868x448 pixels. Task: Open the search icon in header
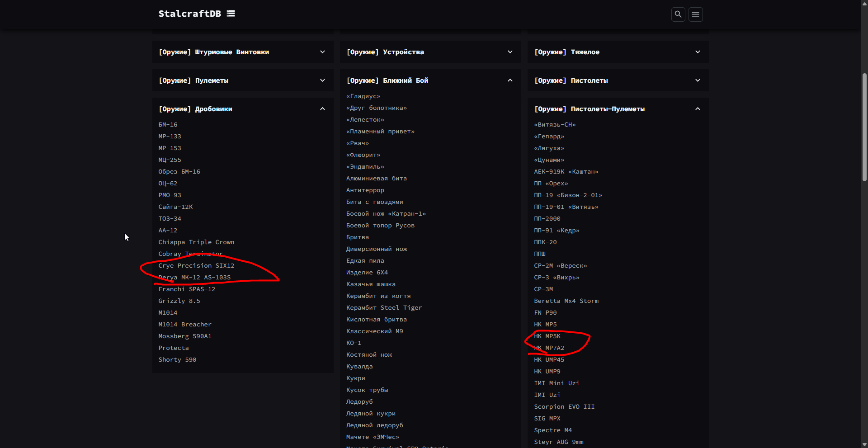[678, 14]
